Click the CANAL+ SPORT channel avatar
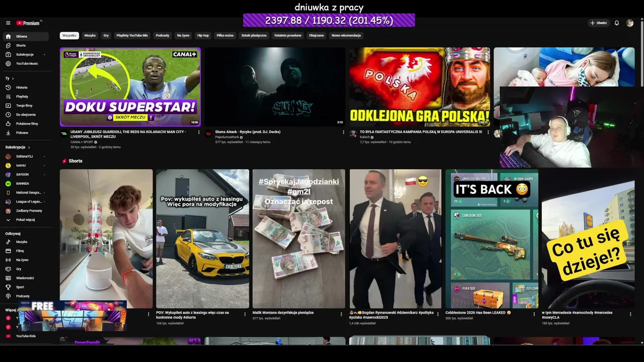The height and width of the screenshot is (362, 644). tap(64, 133)
